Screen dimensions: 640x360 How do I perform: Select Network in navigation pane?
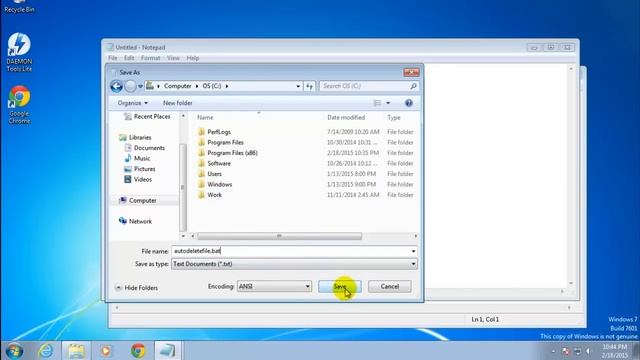point(135,221)
